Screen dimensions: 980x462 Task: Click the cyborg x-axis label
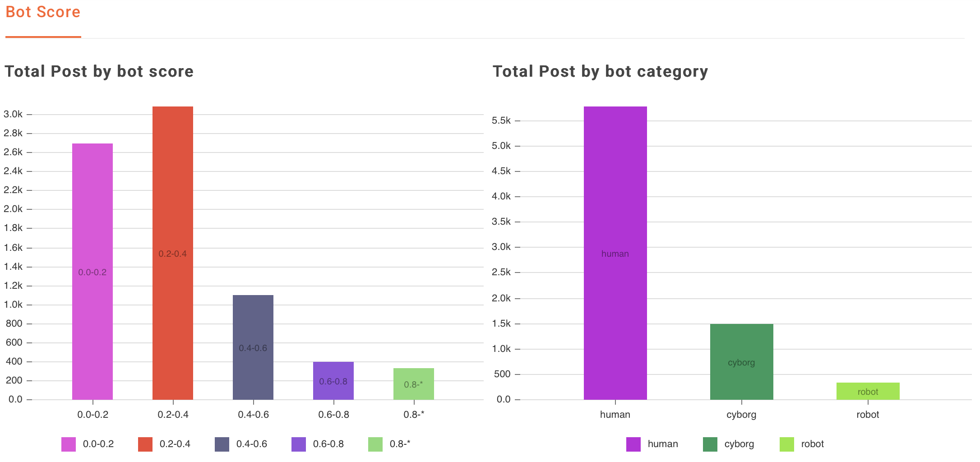(741, 415)
